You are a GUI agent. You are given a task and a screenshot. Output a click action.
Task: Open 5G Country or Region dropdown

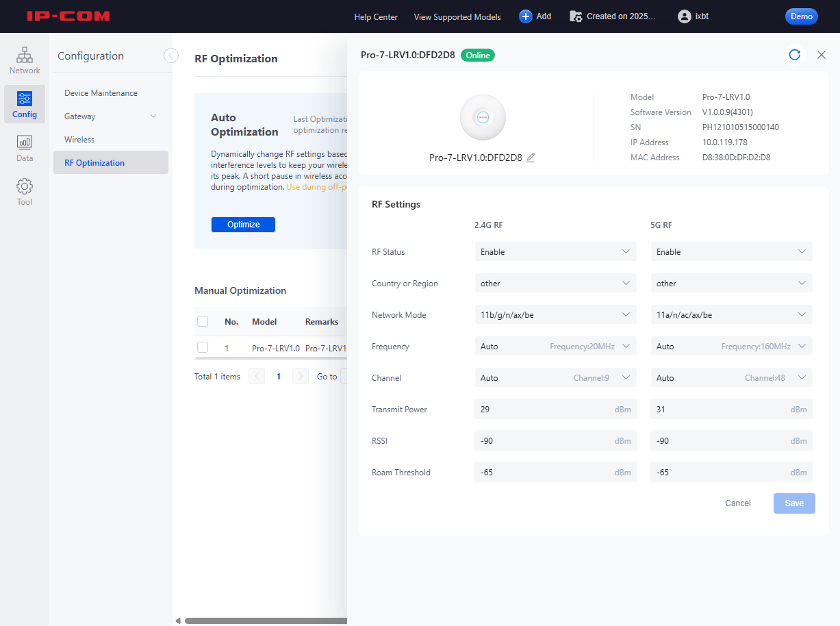tap(732, 284)
